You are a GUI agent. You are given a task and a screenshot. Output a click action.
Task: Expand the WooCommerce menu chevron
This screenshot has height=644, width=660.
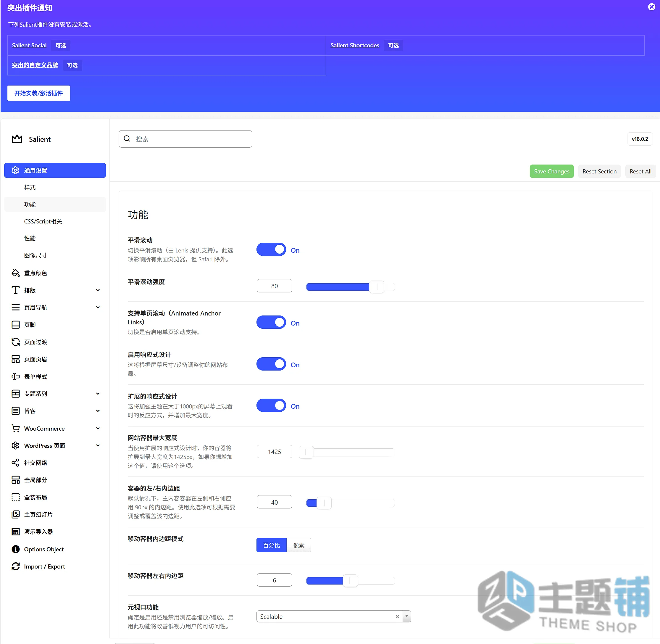(x=98, y=428)
